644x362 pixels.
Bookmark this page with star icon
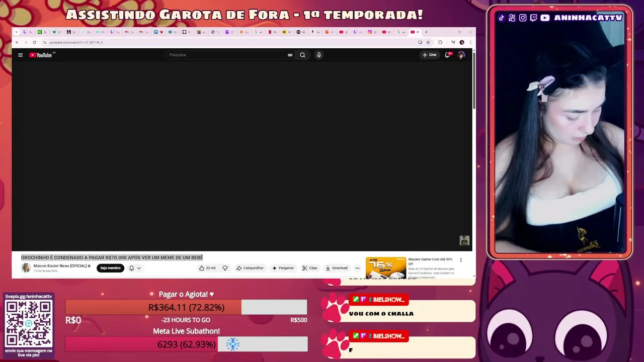[x=428, y=42]
